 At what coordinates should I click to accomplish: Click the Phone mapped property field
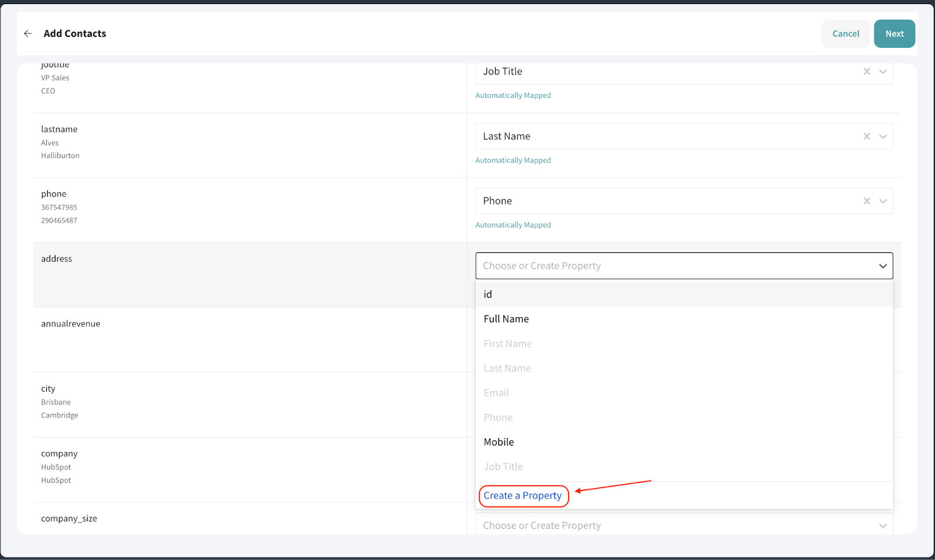[x=666, y=201]
